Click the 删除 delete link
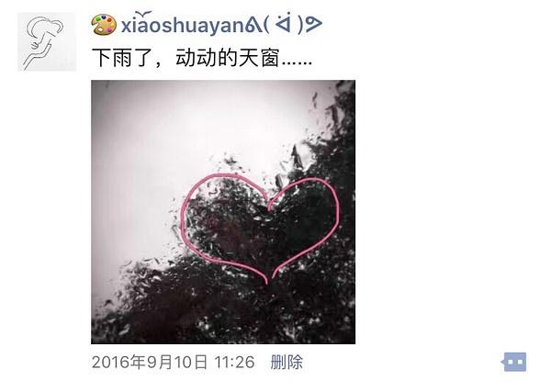 (287, 362)
